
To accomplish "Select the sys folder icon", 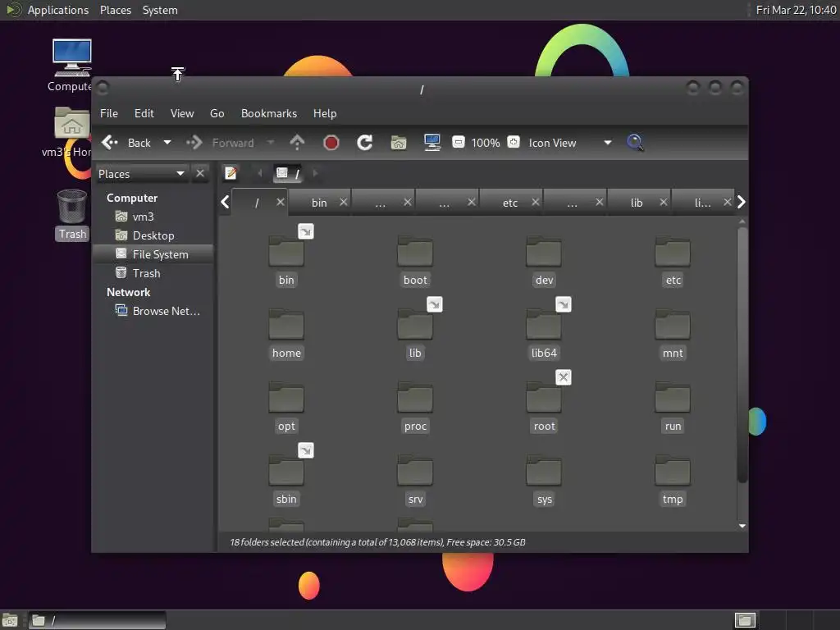I will 544,470.
